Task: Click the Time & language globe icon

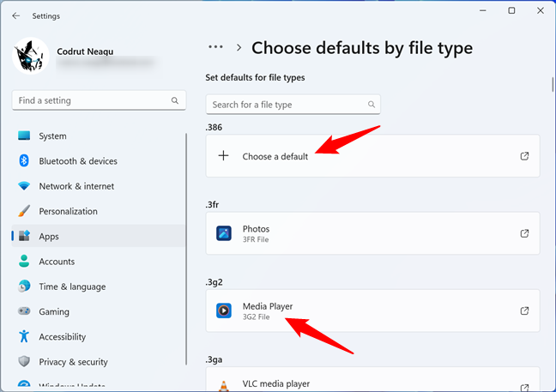Action: pos(24,286)
